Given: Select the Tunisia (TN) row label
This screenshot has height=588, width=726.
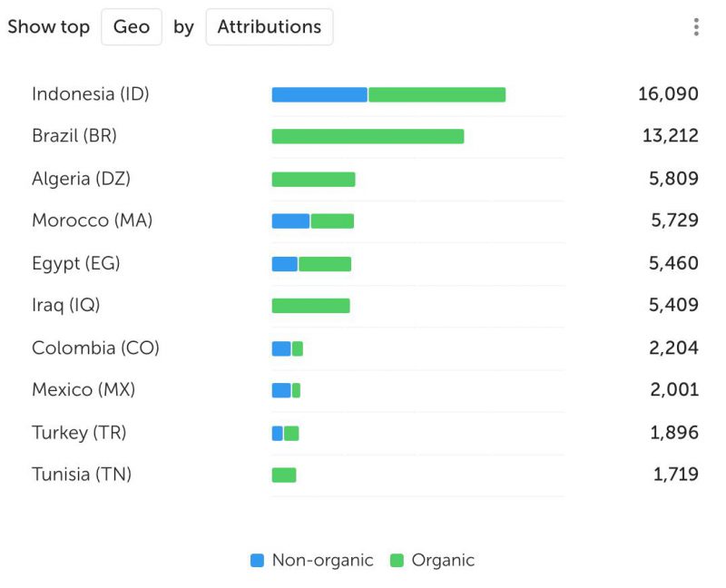Looking at the screenshot, I should click(x=82, y=475).
